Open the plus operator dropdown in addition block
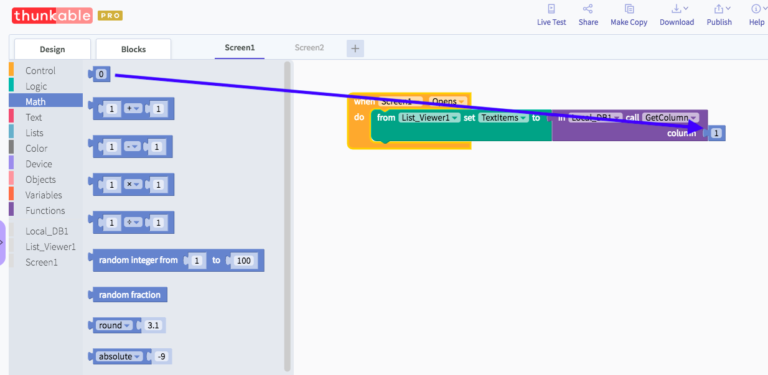This screenshot has width=768, height=375. coord(132,109)
